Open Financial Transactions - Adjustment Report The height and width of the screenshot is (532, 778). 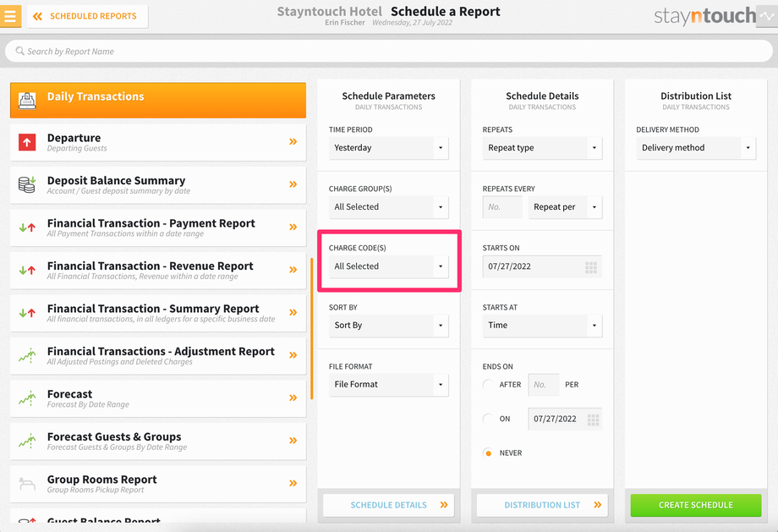tap(158, 355)
